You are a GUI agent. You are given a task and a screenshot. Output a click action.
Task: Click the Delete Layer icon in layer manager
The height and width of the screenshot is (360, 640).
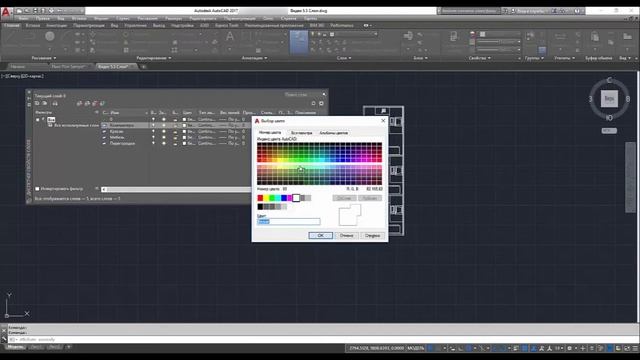point(95,104)
